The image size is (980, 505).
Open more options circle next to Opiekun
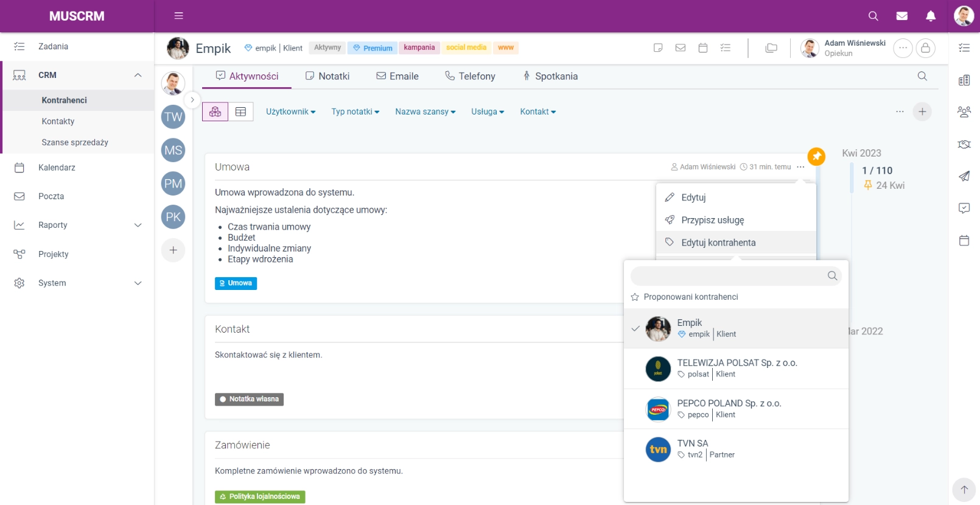pyautogui.click(x=903, y=48)
